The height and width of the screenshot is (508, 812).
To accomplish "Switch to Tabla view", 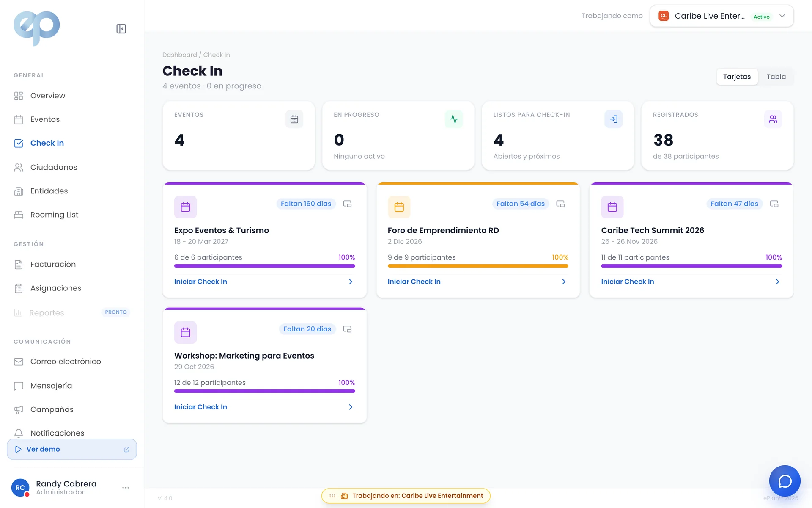I will [776, 77].
